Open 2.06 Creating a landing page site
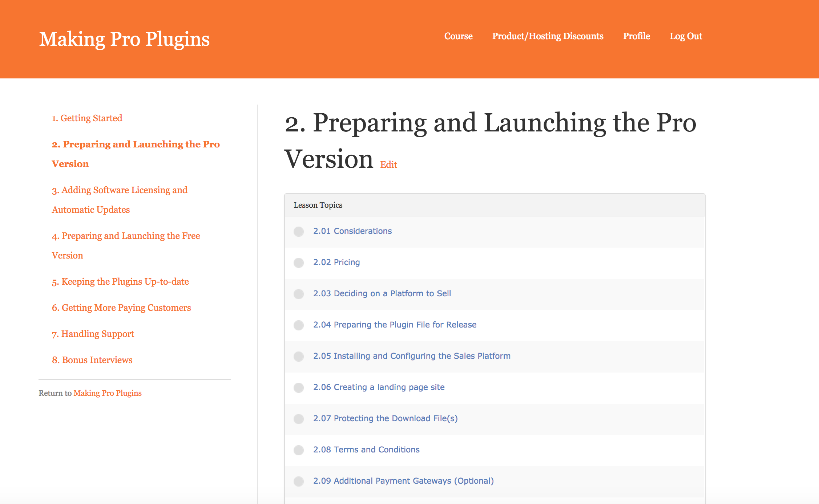This screenshot has width=819, height=504. click(379, 387)
